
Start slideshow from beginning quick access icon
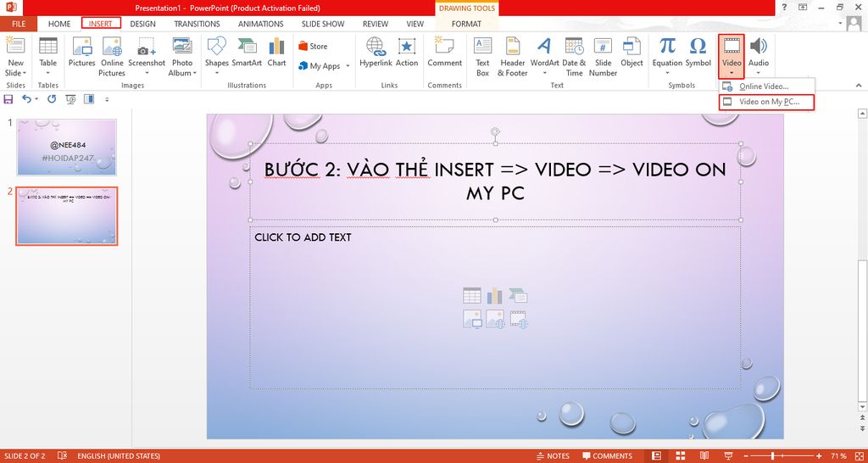point(70,99)
